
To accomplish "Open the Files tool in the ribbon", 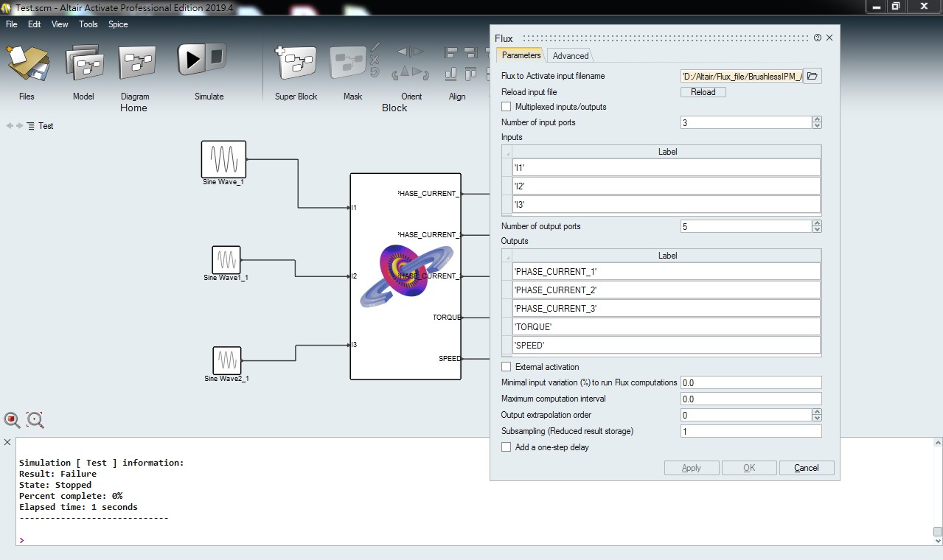I will tap(27, 63).
